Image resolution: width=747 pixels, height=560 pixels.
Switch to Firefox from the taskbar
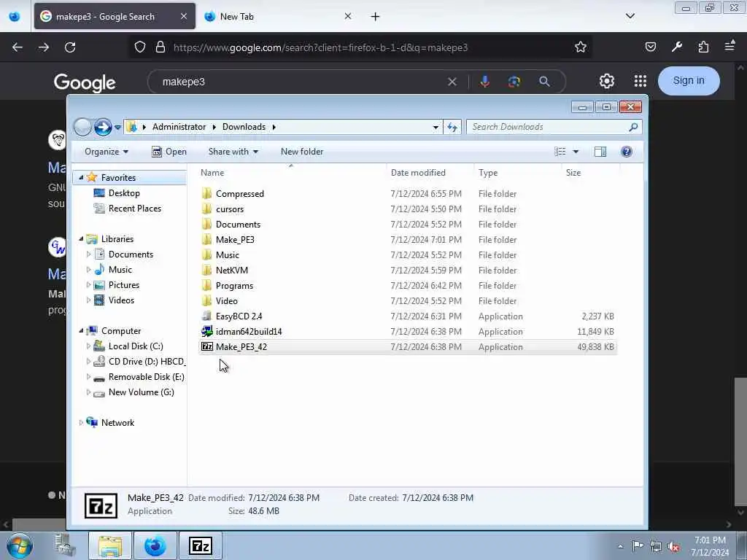point(155,545)
